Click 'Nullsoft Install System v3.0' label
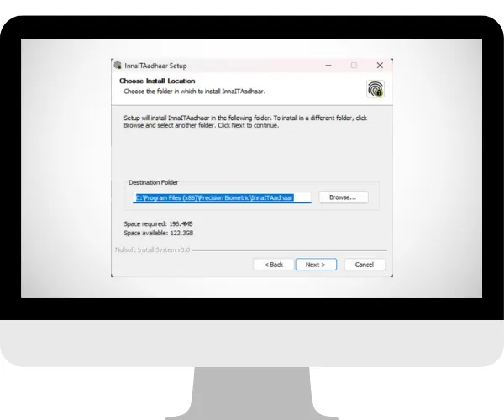This screenshot has width=504, height=420. click(x=152, y=249)
